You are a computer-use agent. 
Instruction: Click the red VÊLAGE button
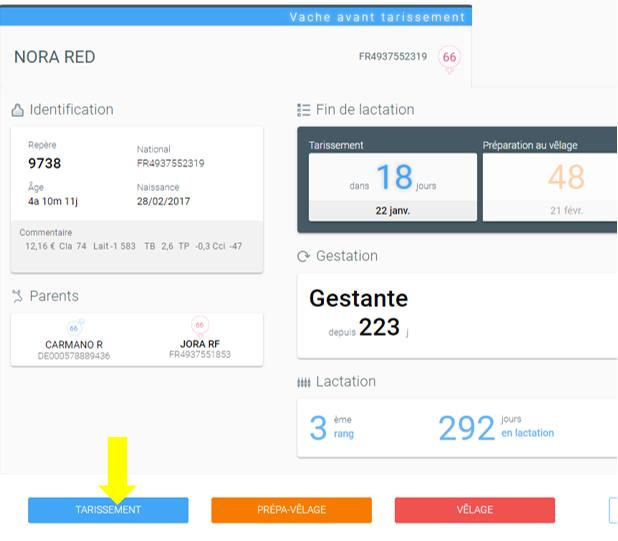(x=475, y=510)
